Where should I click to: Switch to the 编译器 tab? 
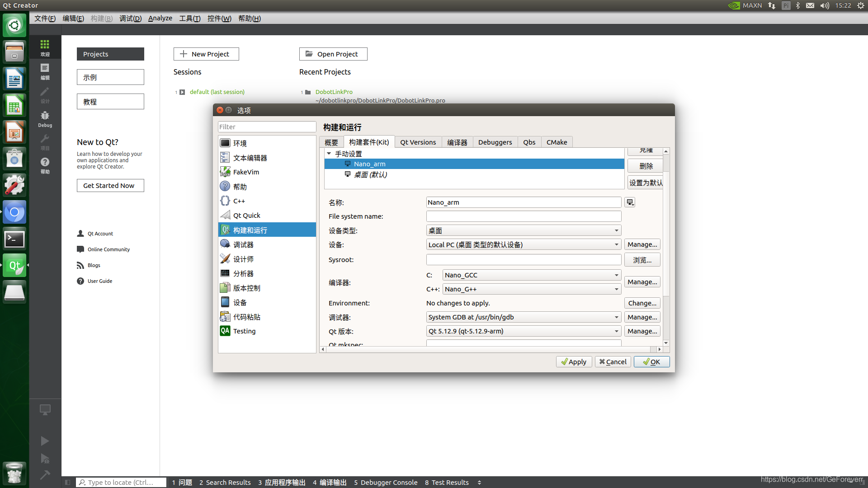[x=457, y=142]
